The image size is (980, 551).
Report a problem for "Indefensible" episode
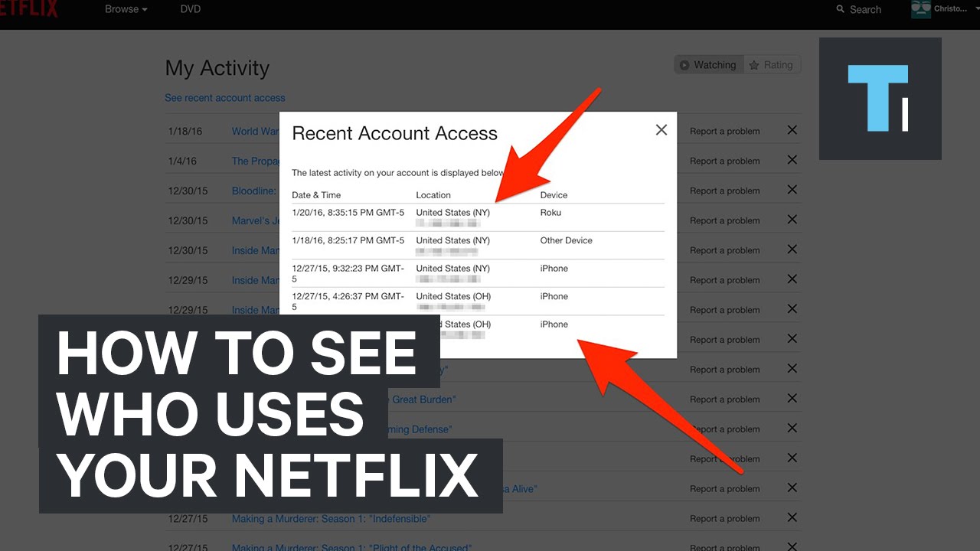pyautogui.click(x=725, y=519)
